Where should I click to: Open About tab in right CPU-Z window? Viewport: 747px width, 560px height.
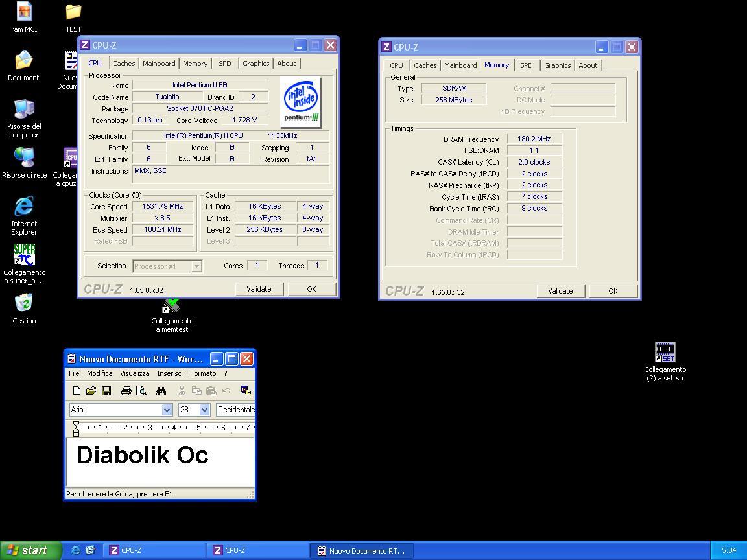pyautogui.click(x=588, y=65)
